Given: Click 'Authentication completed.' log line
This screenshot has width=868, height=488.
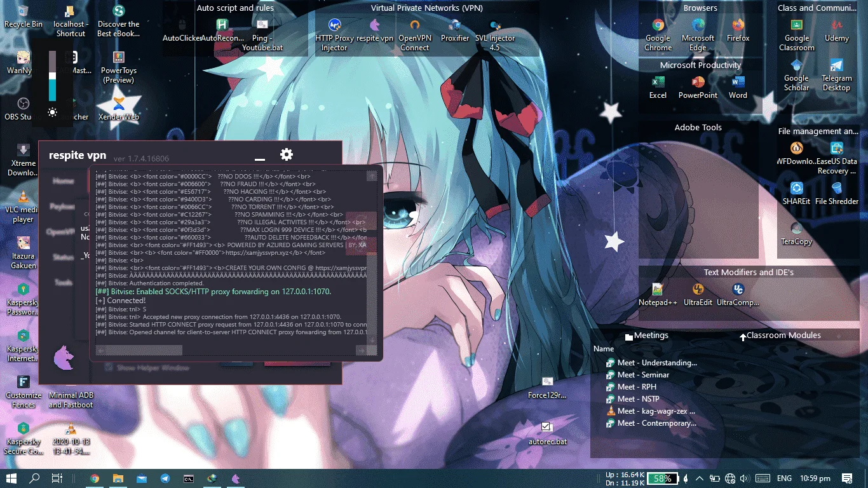Looking at the screenshot, I should (149, 283).
